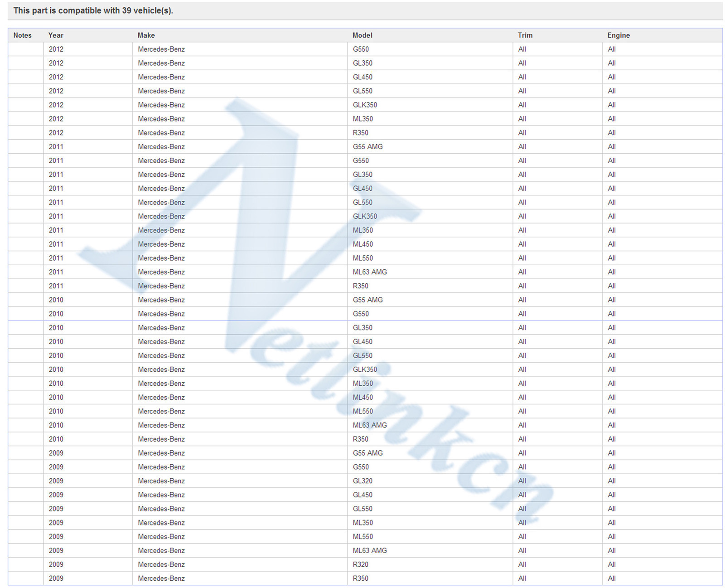Click Trim 'All' in the 2010 ML550 row

pyautogui.click(x=522, y=412)
